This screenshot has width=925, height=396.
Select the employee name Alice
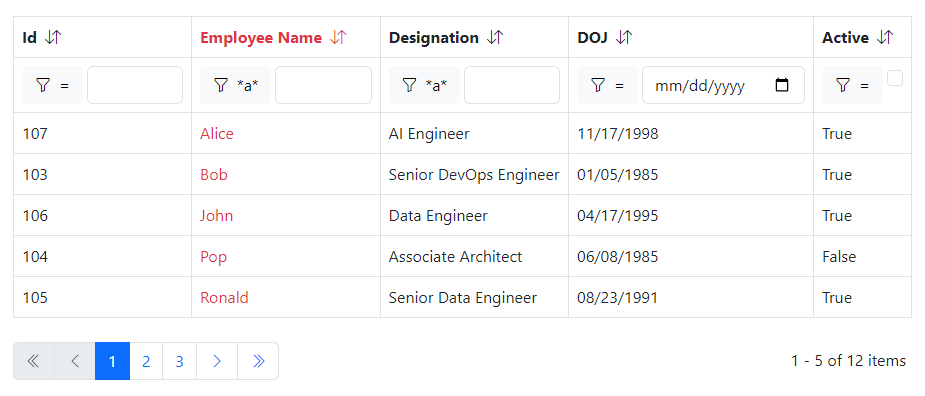[x=217, y=134]
